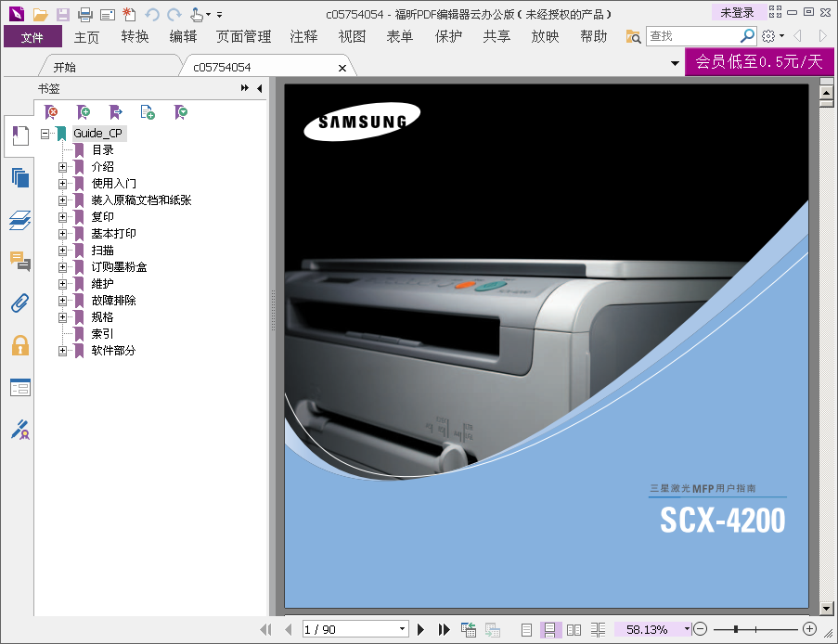Open the settings gear dropdown
838x644 pixels.
773,36
